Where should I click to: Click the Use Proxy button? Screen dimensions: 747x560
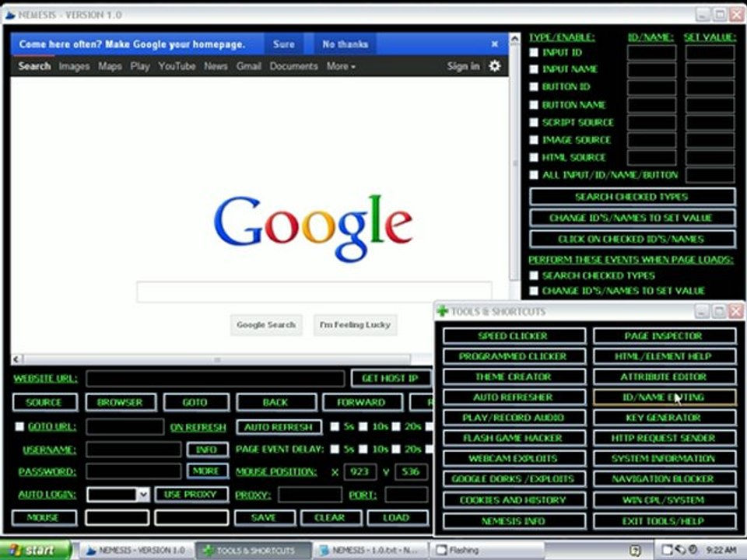point(191,495)
